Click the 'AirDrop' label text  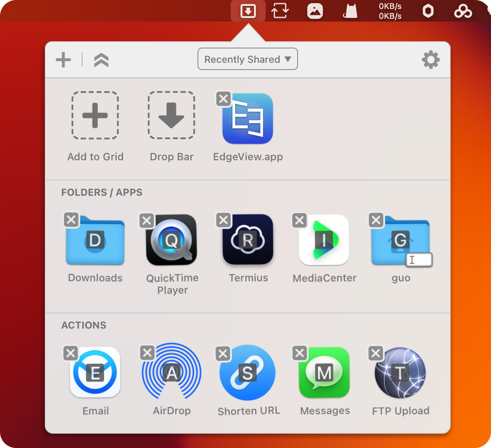tap(171, 411)
